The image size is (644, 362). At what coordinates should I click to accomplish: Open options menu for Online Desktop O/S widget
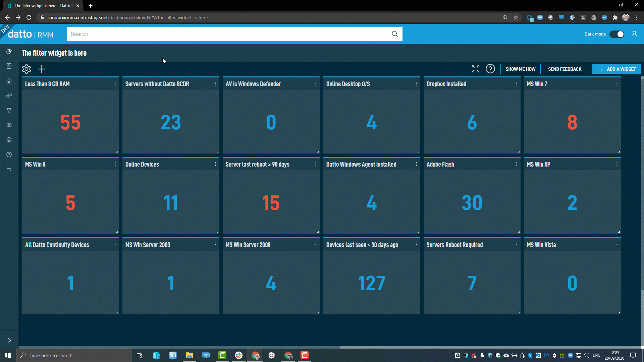click(x=416, y=84)
